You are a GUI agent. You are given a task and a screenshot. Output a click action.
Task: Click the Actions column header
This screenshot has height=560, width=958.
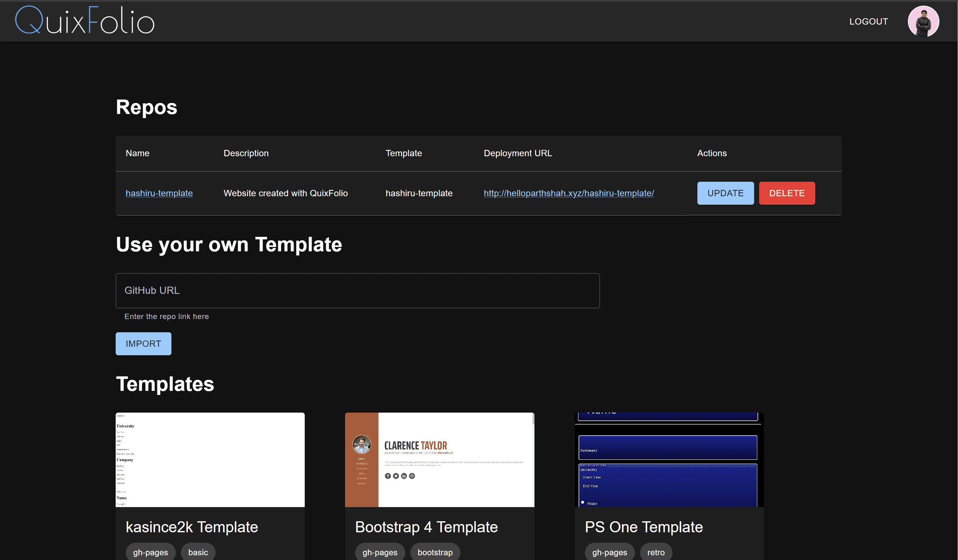pos(712,153)
